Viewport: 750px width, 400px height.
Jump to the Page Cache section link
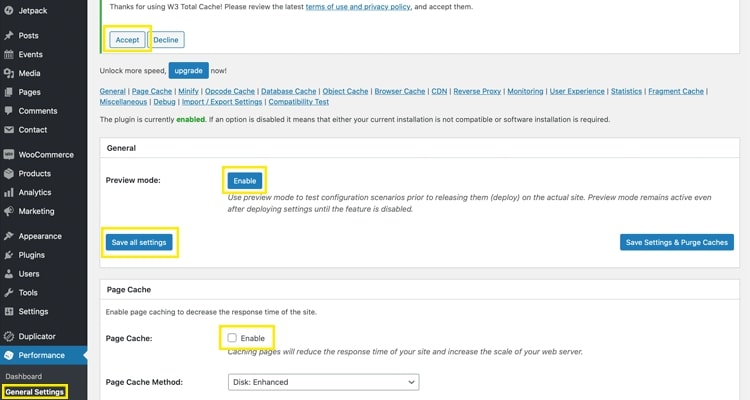point(152,91)
